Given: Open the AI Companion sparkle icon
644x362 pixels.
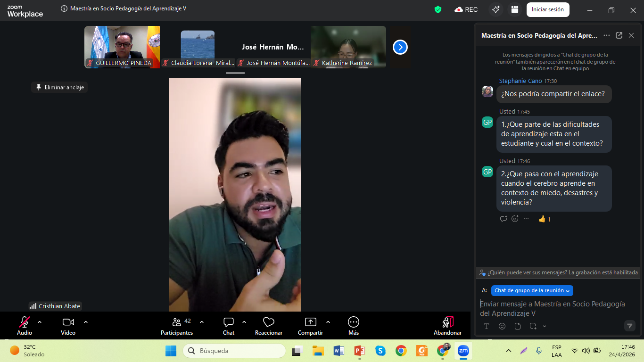Looking at the screenshot, I should pyautogui.click(x=495, y=9).
